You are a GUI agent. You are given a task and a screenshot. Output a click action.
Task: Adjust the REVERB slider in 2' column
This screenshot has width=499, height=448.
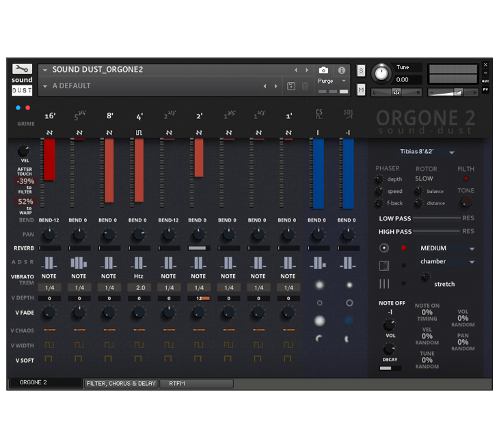(x=199, y=248)
